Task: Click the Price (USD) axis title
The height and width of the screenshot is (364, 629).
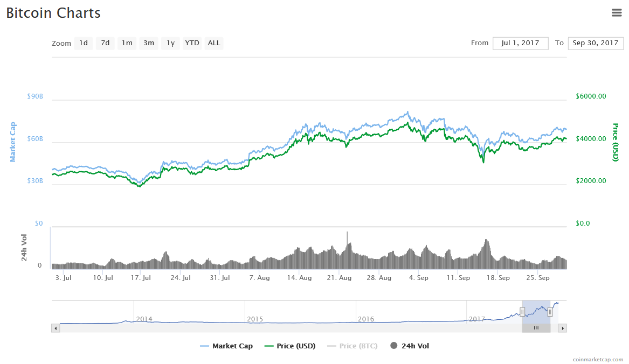Action: 616,142
